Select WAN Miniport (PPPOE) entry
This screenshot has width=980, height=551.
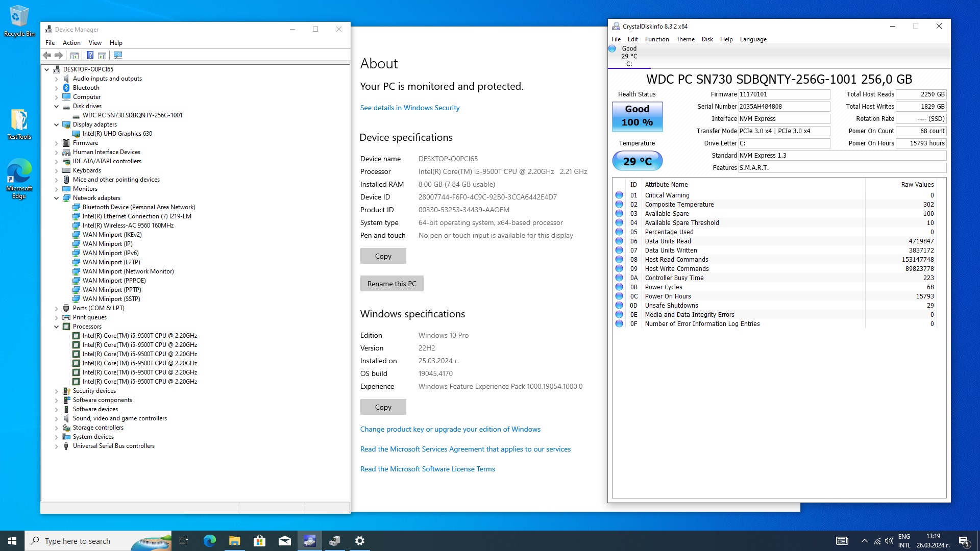(114, 281)
